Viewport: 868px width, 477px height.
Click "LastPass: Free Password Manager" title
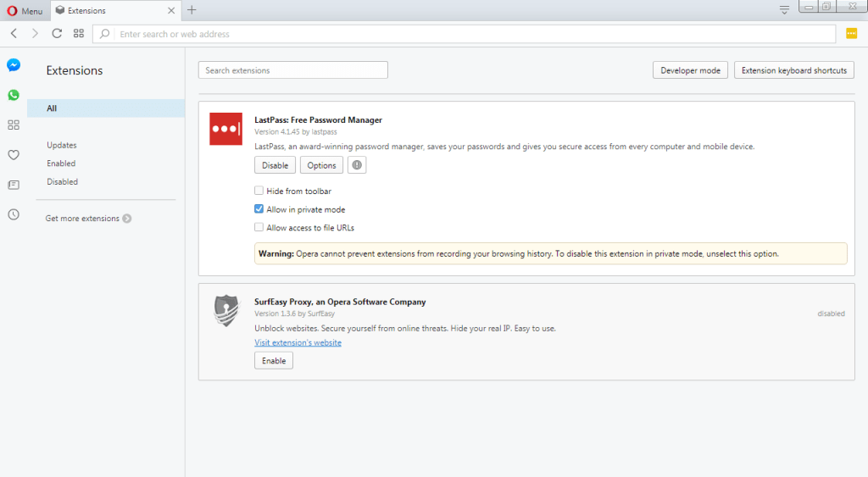(x=319, y=119)
